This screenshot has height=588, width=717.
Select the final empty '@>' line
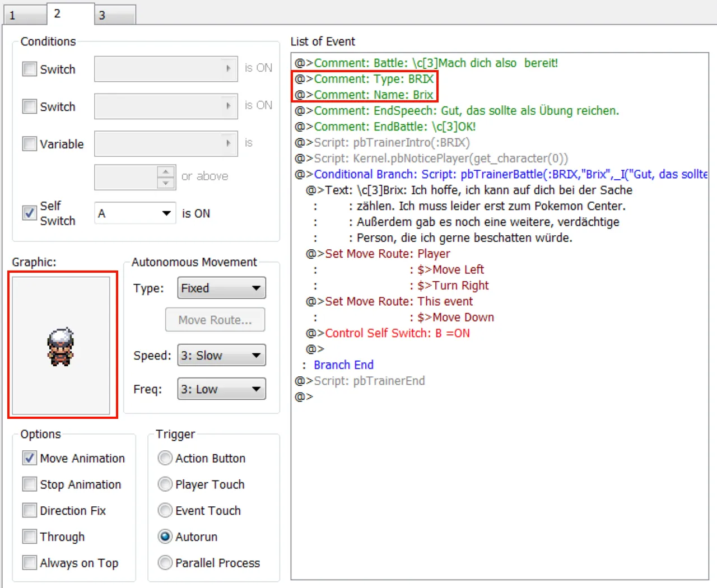(x=304, y=396)
